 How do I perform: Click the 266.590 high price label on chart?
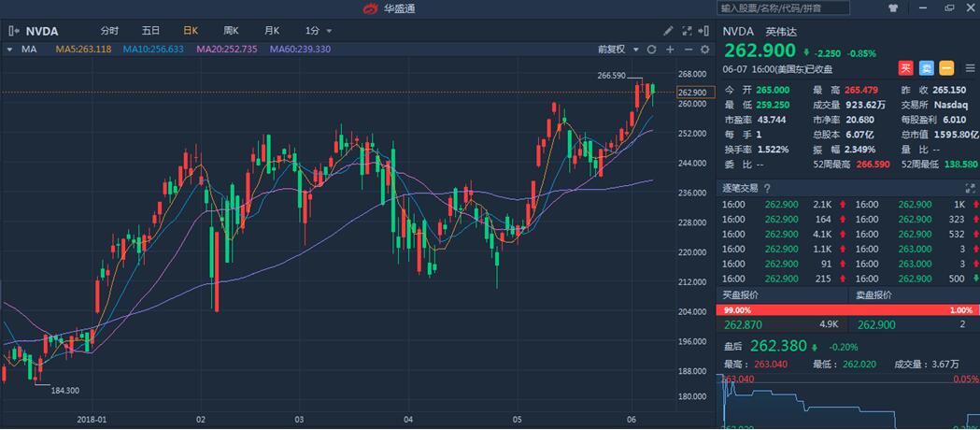click(611, 75)
